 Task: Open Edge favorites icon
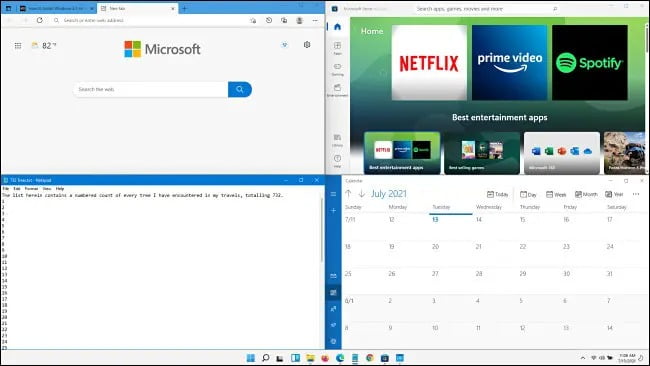[x=253, y=20]
